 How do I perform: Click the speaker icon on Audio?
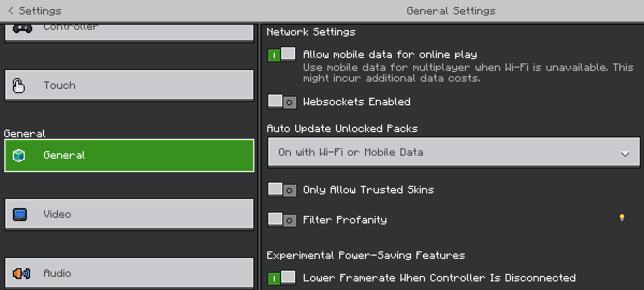pos(21,274)
